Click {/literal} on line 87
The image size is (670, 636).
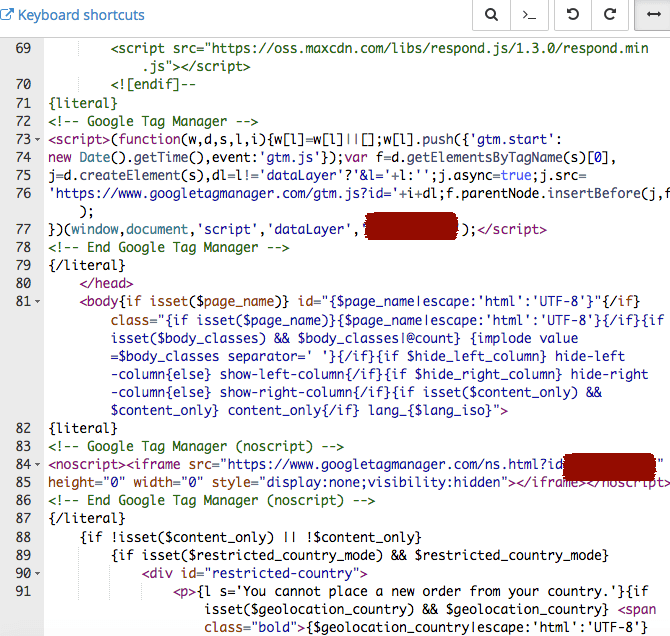click(x=87, y=519)
